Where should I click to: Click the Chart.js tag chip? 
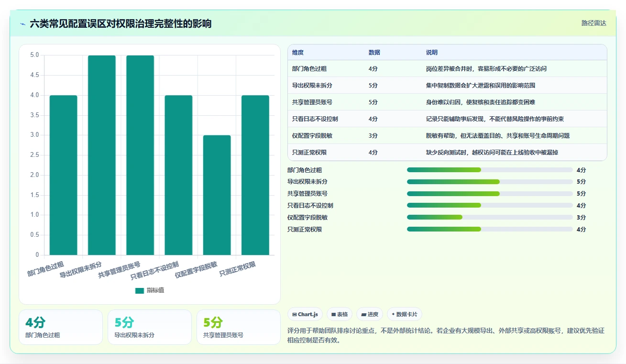point(305,314)
